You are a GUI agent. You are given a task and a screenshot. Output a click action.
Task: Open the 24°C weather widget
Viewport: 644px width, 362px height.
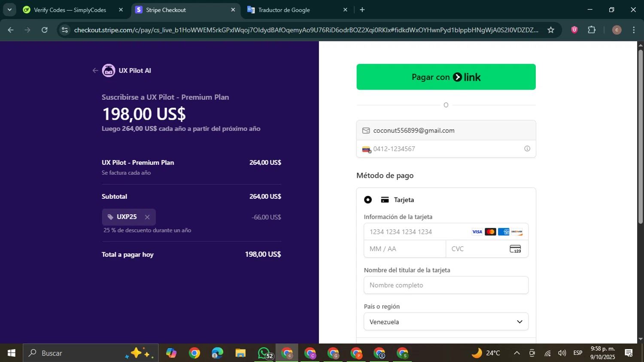pos(486,353)
